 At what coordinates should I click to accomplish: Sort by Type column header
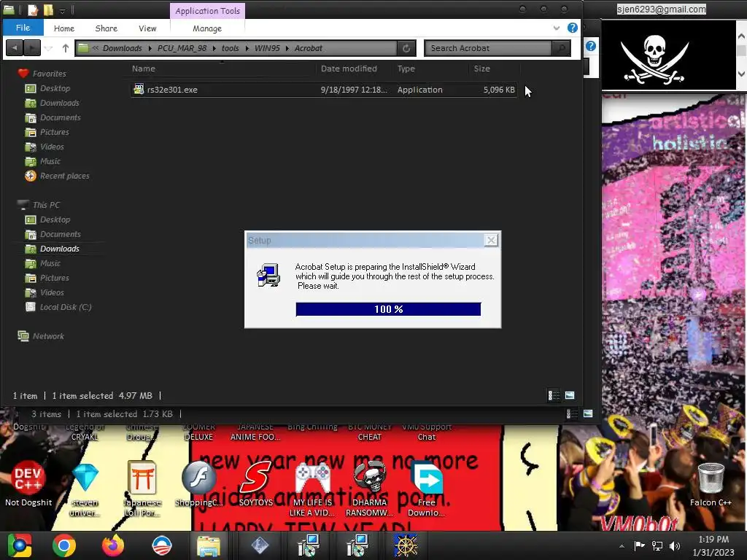tap(406, 69)
